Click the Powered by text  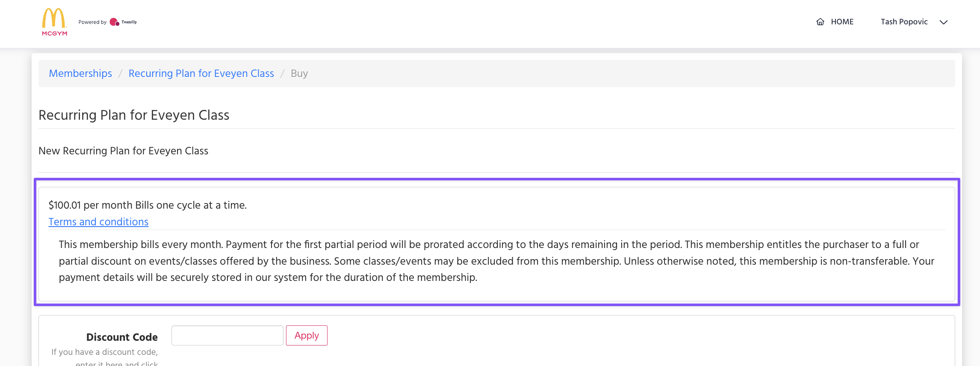coord(92,22)
